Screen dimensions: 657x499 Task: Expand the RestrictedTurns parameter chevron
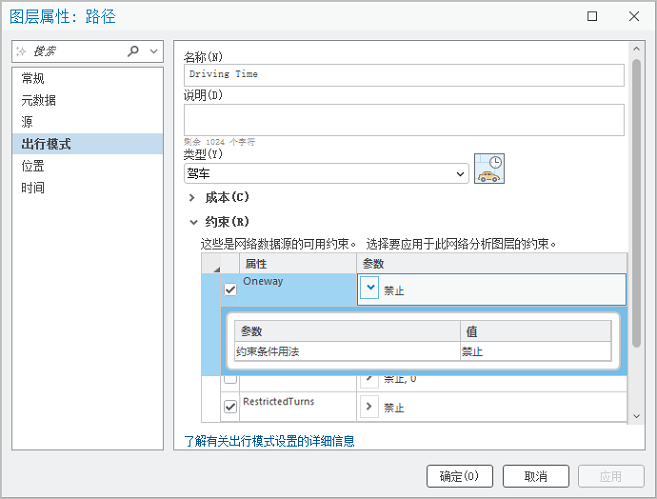pos(370,407)
